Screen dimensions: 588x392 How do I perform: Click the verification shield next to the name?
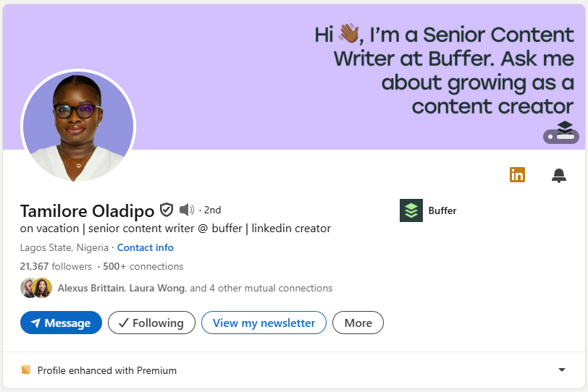pyautogui.click(x=167, y=210)
